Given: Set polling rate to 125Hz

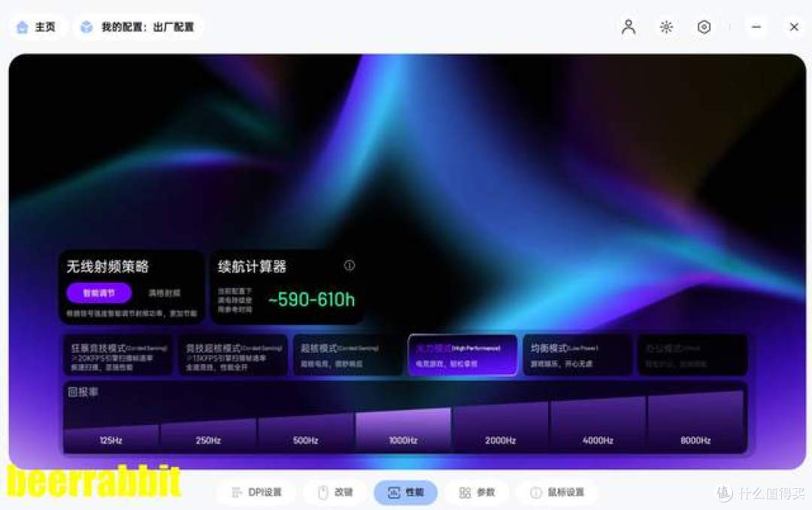Looking at the screenshot, I should coord(111,439).
